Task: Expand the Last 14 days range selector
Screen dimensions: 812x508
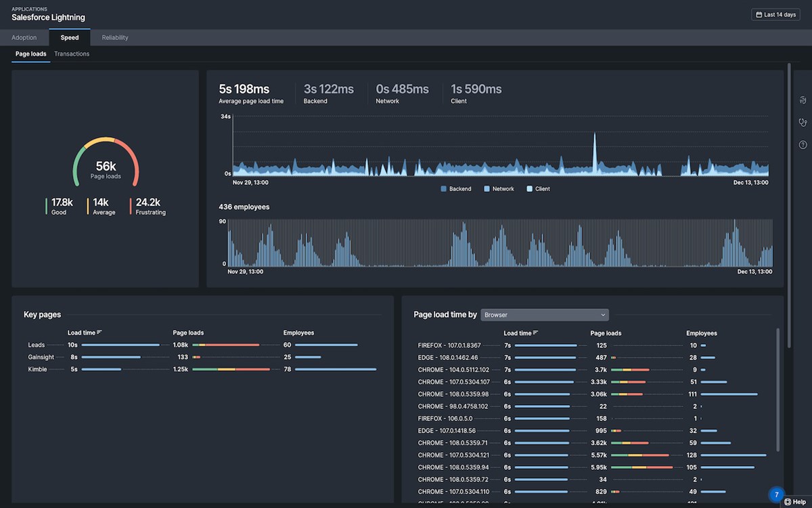Action: 775,14
